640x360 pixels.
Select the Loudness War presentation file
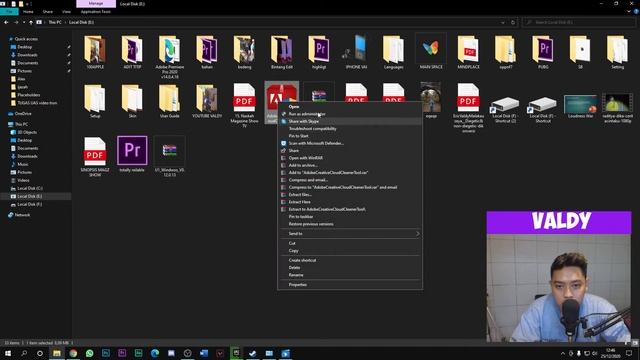(x=580, y=106)
